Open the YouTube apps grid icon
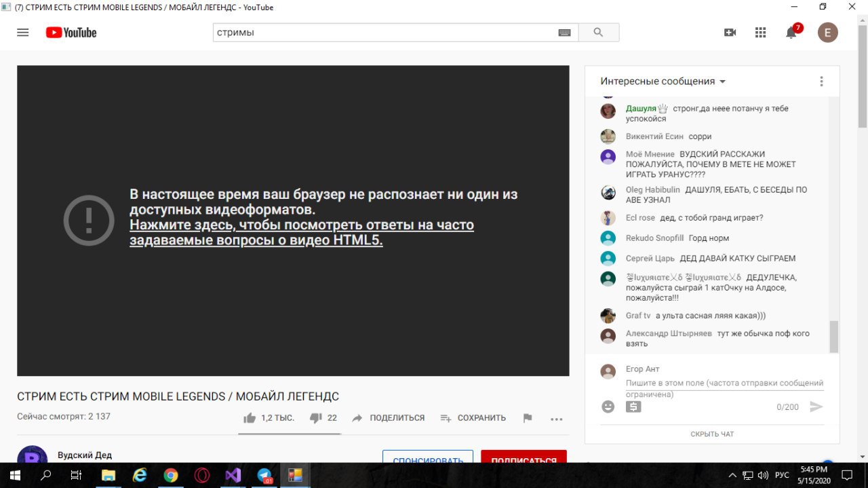The width and height of the screenshot is (868, 488). tap(760, 33)
